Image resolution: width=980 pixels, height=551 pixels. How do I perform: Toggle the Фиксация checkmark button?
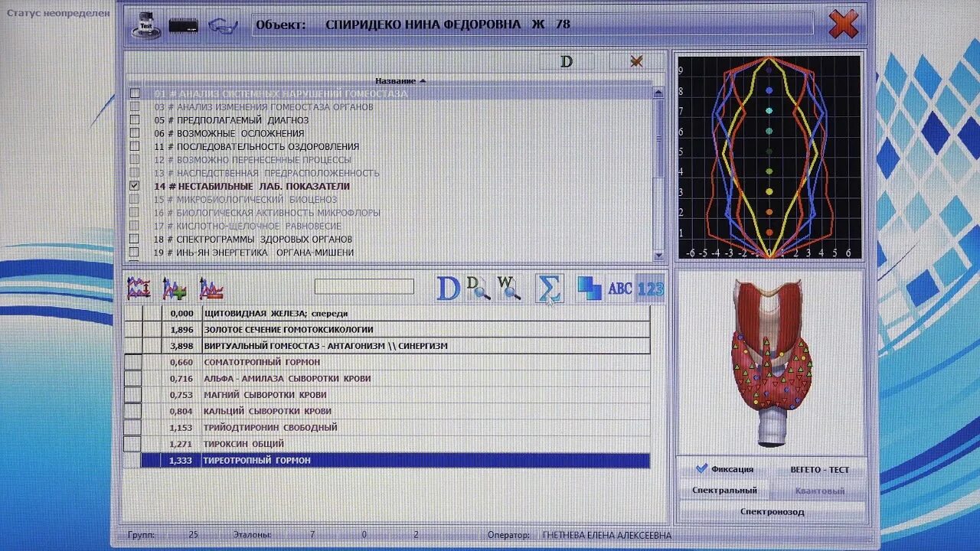[724, 469]
